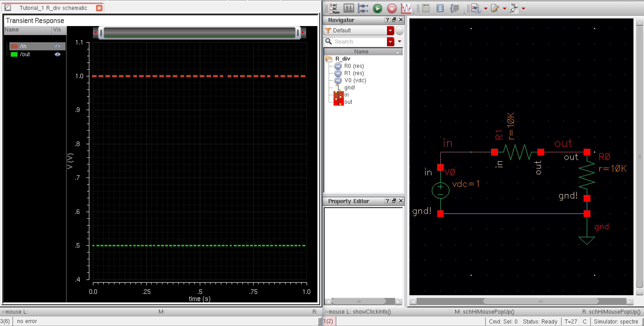Open the design variables sliders icon

point(349,8)
